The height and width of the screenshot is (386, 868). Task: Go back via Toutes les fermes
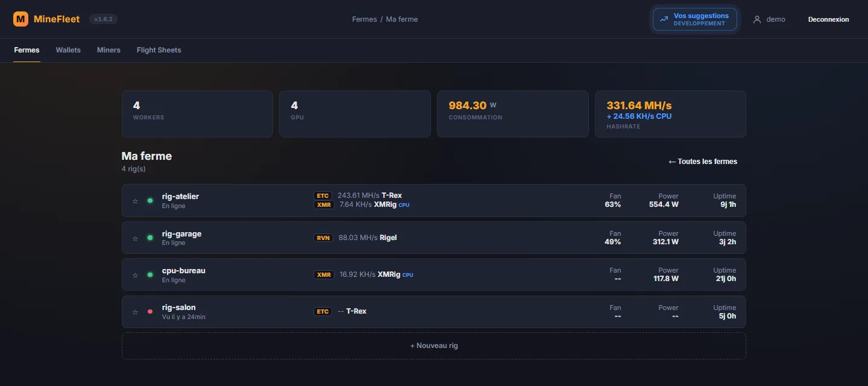click(703, 162)
